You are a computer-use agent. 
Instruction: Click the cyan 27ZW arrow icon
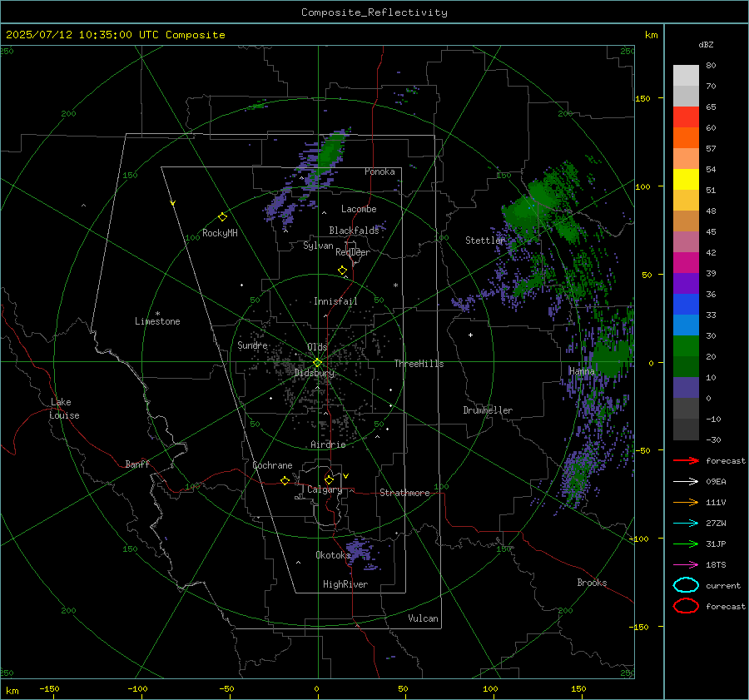(x=686, y=524)
